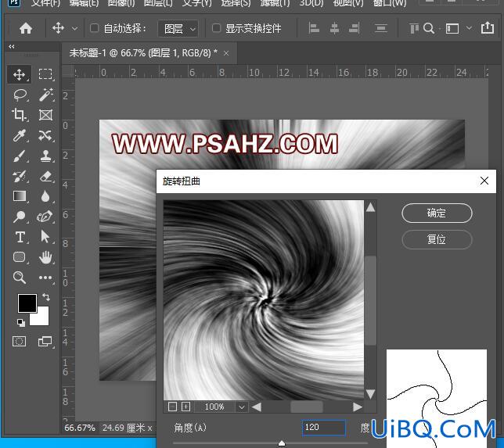Viewport: 504px width, 448px height.
Task: Select the Magic Wand tool
Action: coord(46,95)
